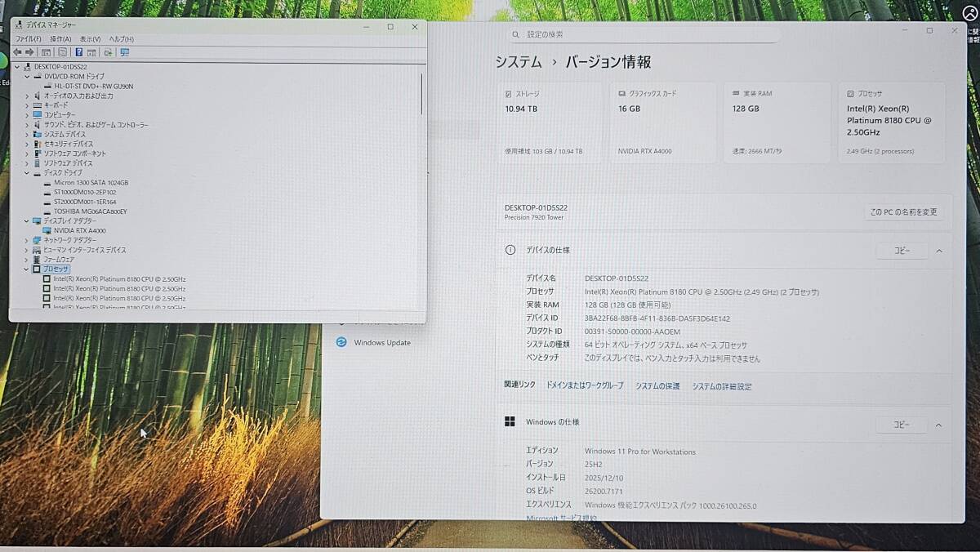Expand システム デバイス category
This screenshot has height=552, width=980.
pyautogui.click(x=27, y=134)
